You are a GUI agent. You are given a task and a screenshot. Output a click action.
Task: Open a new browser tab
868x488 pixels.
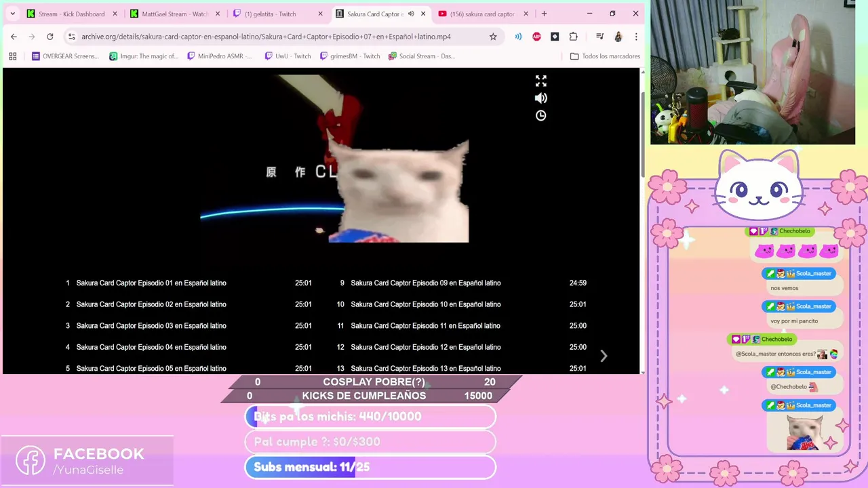(x=544, y=14)
